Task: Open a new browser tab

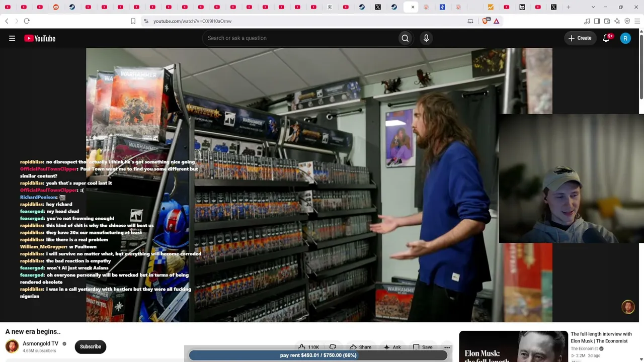Action: pyautogui.click(x=569, y=7)
